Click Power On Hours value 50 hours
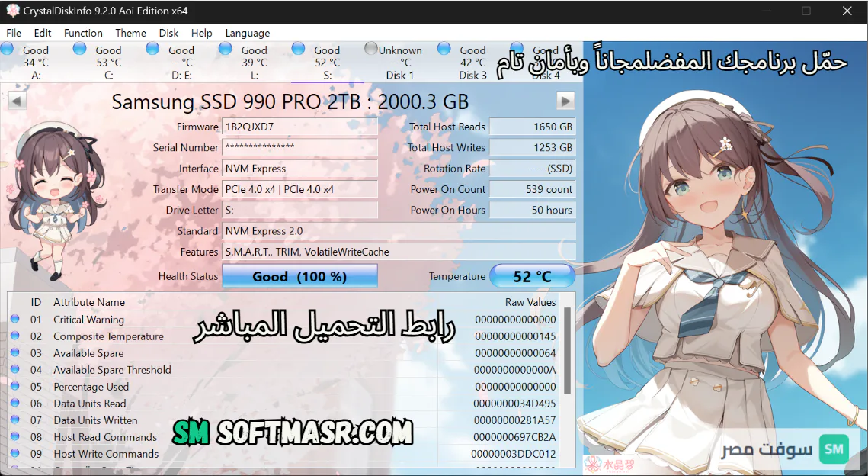The height and width of the screenshot is (476, 868). tap(532, 210)
